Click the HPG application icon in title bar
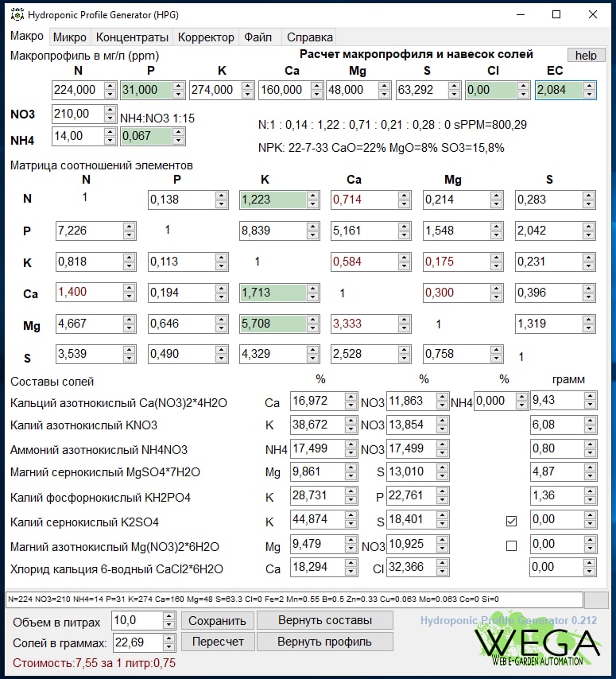The image size is (616, 679). click(x=17, y=15)
